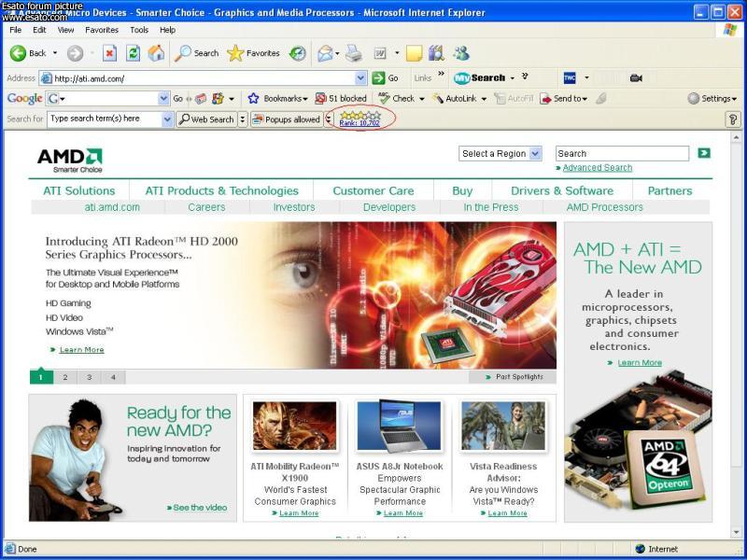Click the page scrollbar down arrow

point(736,531)
